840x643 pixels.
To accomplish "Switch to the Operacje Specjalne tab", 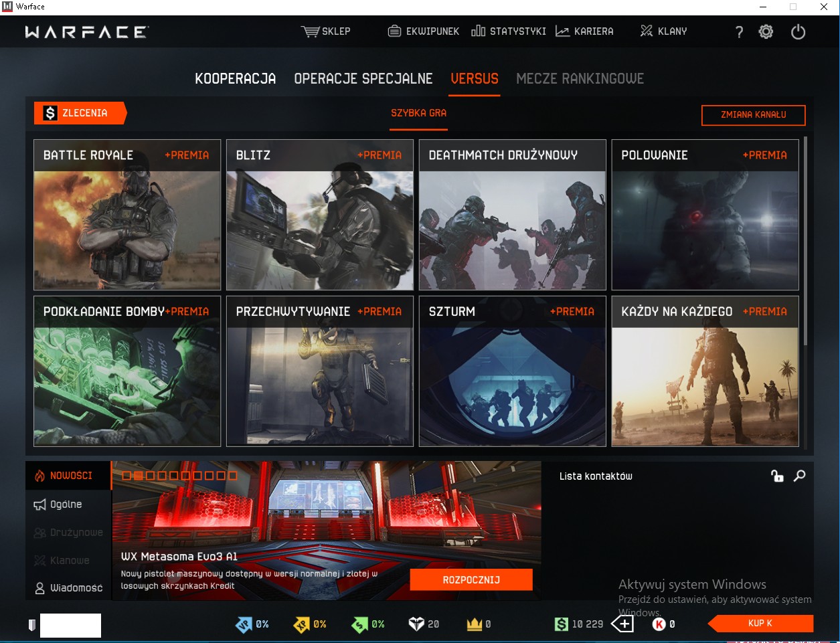I will 363,79.
